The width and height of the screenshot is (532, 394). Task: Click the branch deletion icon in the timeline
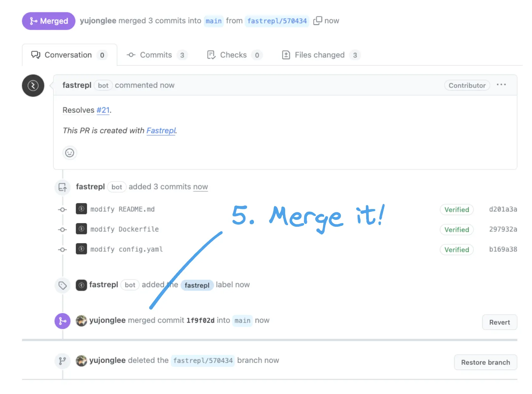[x=62, y=361]
